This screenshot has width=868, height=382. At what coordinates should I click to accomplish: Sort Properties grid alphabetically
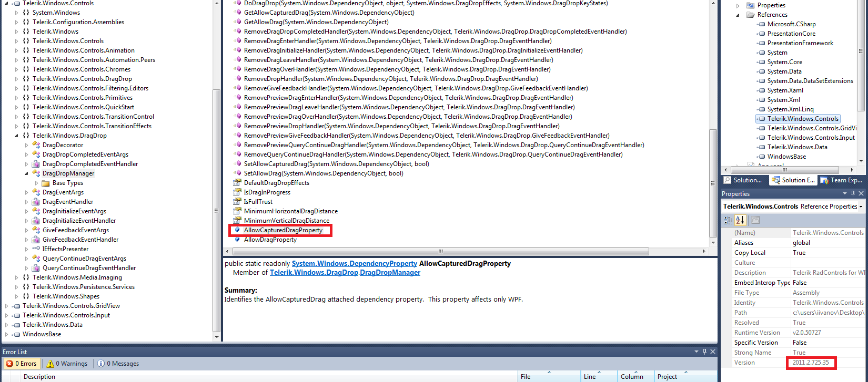(x=740, y=220)
